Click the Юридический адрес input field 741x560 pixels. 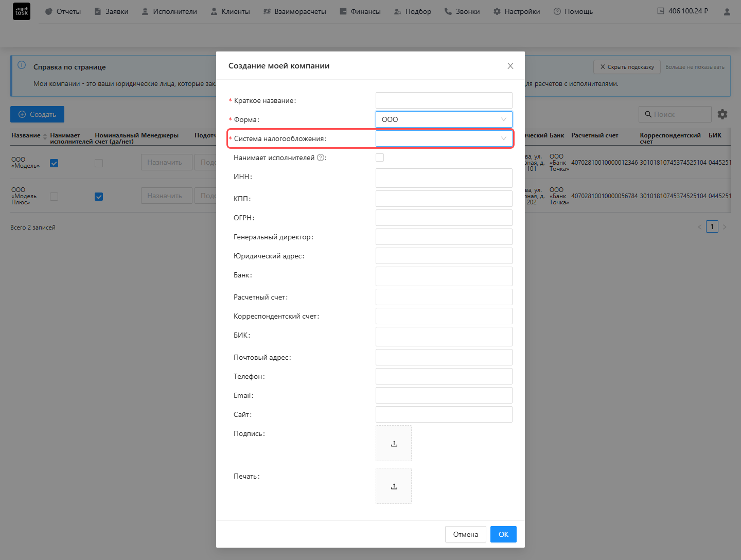tap(444, 256)
